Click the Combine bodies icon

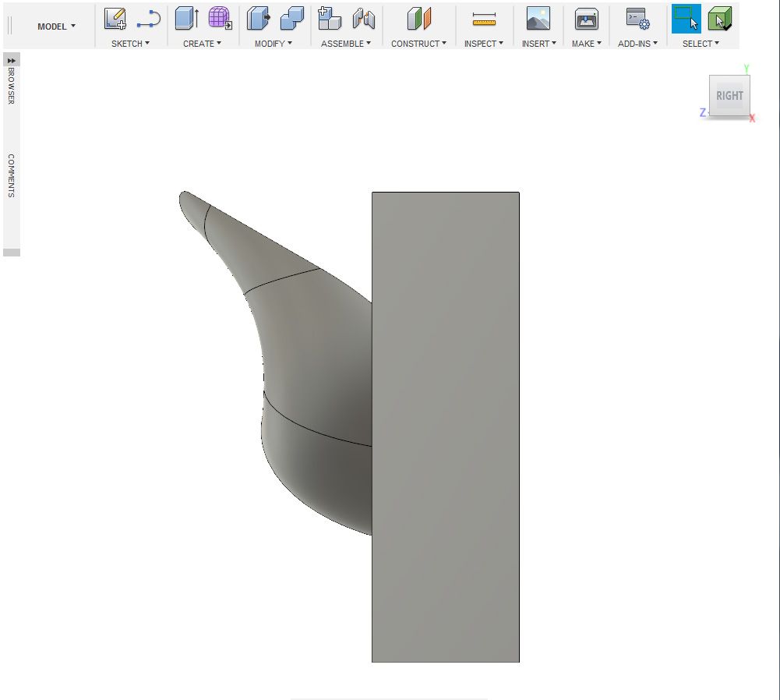[292, 19]
